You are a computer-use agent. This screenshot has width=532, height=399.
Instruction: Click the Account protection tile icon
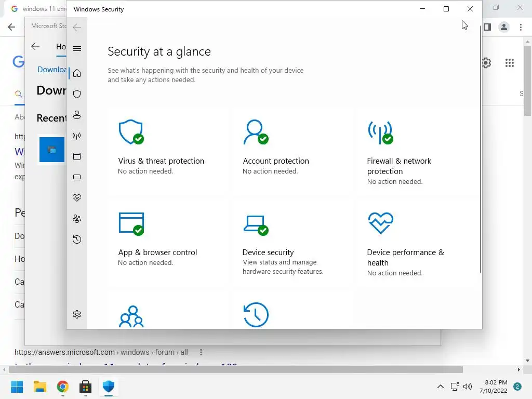(256, 132)
